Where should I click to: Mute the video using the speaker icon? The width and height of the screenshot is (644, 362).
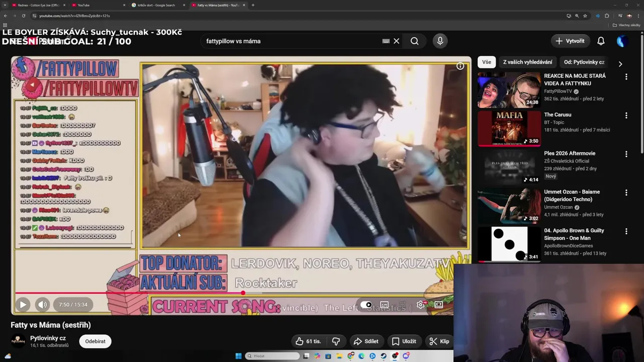click(42, 305)
